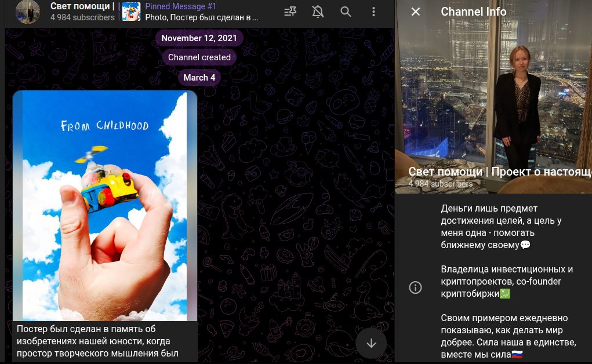Click the info icon beside the channel description

tap(415, 287)
